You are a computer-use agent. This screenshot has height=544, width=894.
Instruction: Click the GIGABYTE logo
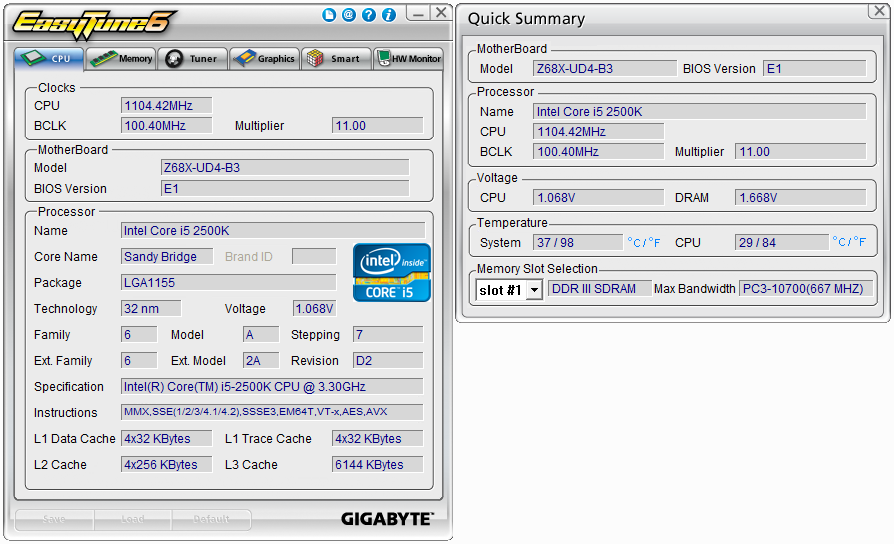tap(387, 519)
